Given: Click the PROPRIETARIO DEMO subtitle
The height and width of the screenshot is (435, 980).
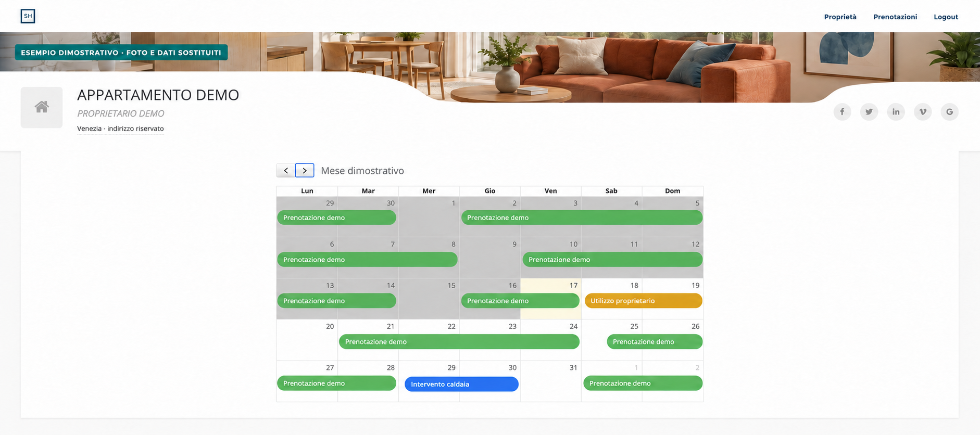Looking at the screenshot, I should pyautogui.click(x=121, y=113).
